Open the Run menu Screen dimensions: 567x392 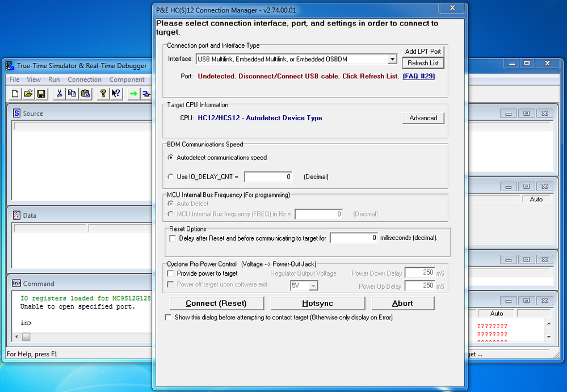[x=54, y=79]
